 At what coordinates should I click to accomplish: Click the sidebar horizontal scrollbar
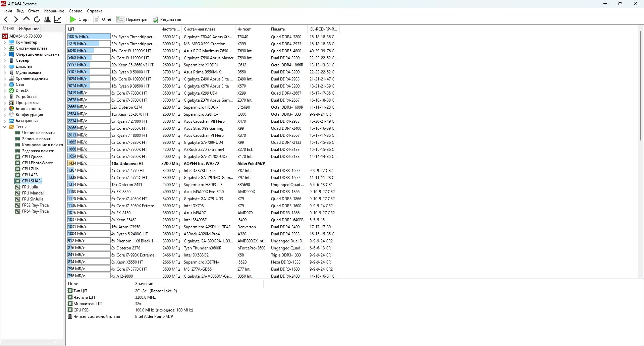point(31,342)
